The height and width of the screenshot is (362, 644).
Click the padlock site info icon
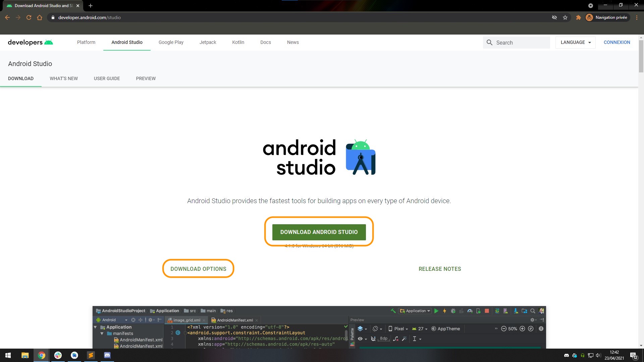click(x=53, y=17)
